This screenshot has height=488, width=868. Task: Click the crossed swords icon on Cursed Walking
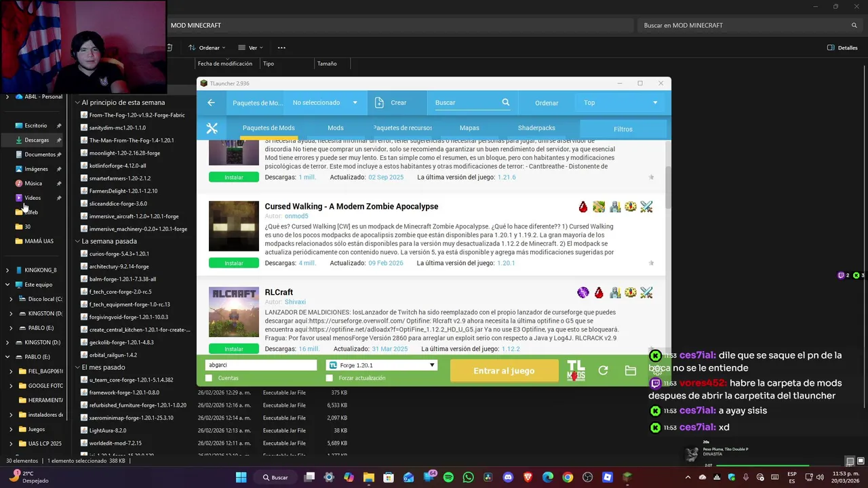point(646,207)
